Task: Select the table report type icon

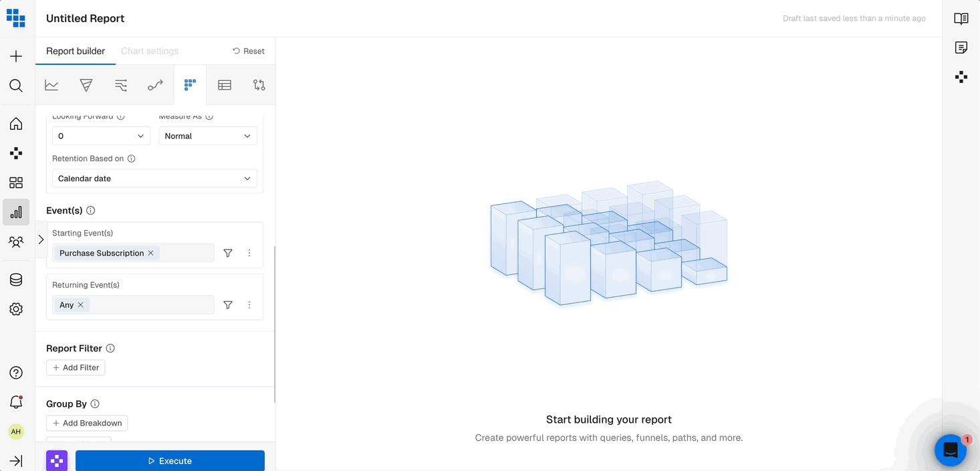Action: pos(225,85)
